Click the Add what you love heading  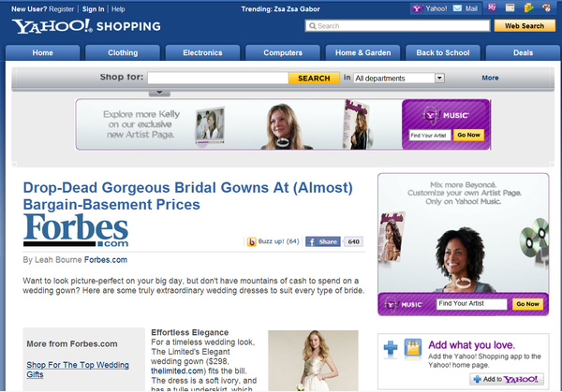point(471,345)
